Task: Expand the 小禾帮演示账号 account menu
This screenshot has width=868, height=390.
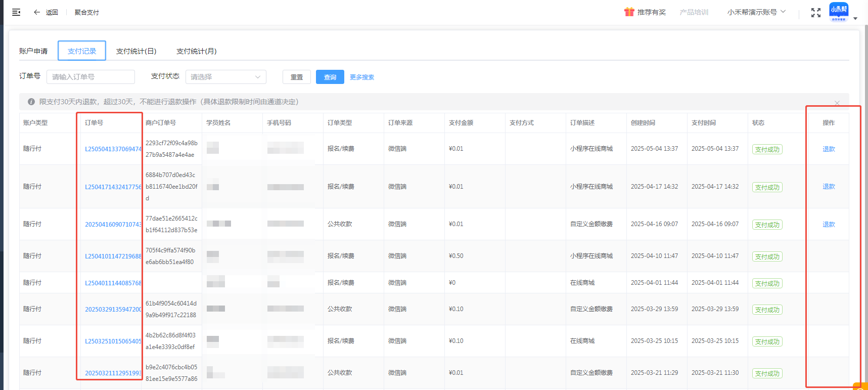Action: tap(756, 12)
